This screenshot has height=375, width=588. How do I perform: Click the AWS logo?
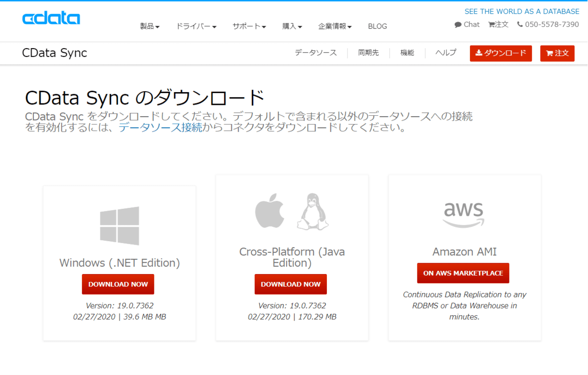point(464,214)
